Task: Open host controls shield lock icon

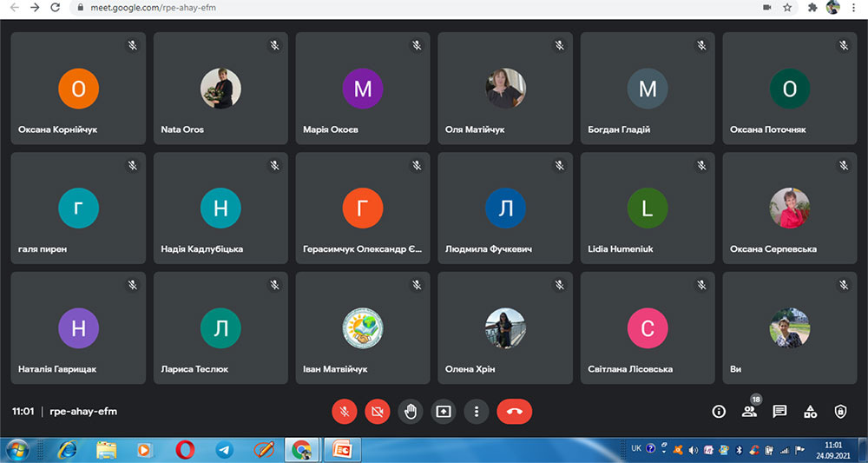Action: point(840,412)
